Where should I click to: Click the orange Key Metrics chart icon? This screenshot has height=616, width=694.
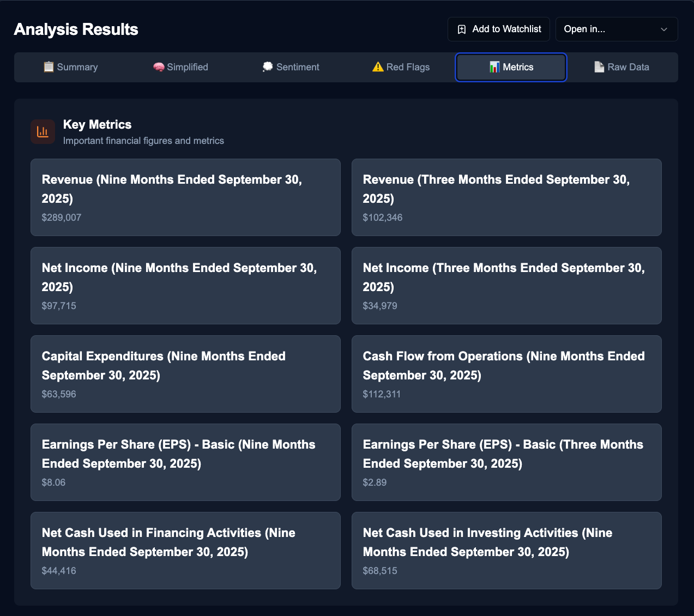pyautogui.click(x=43, y=132)
